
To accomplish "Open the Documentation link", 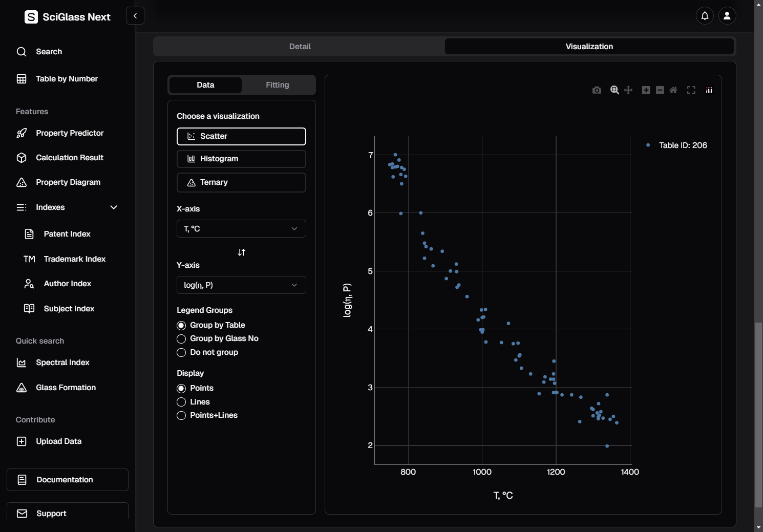I will pos(68,480).
